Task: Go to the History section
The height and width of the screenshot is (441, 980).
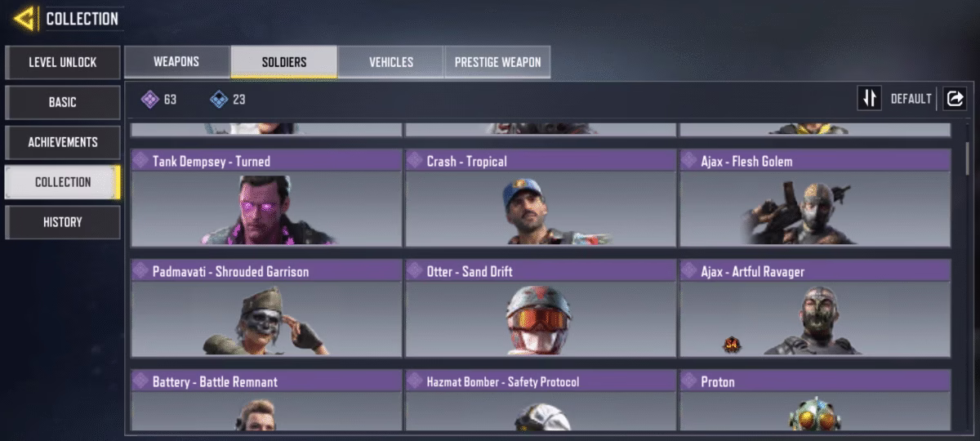Action: point(63,222)
